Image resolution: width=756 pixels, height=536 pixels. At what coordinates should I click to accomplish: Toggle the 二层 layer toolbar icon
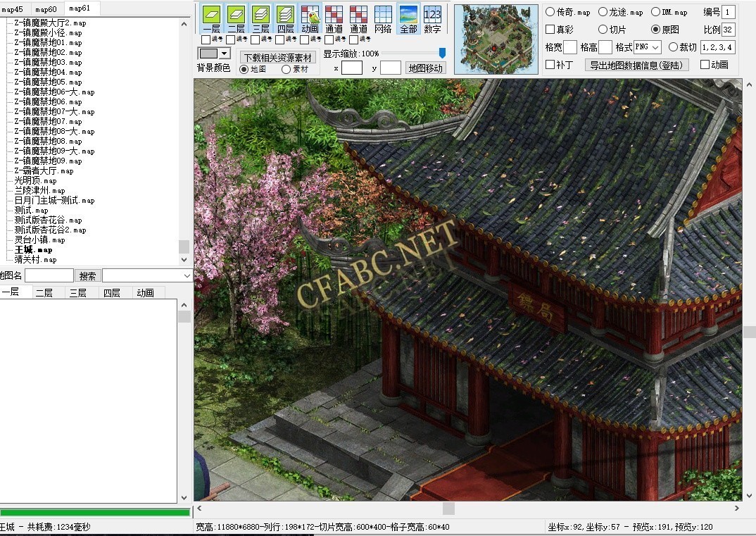click(x=236, y=19)
